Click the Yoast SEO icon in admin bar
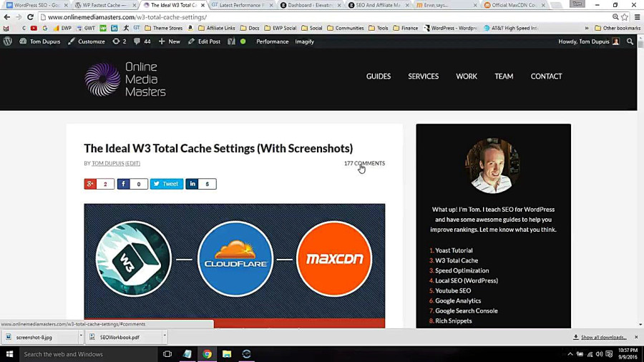 pyautogui.click(x=232, y=41)
